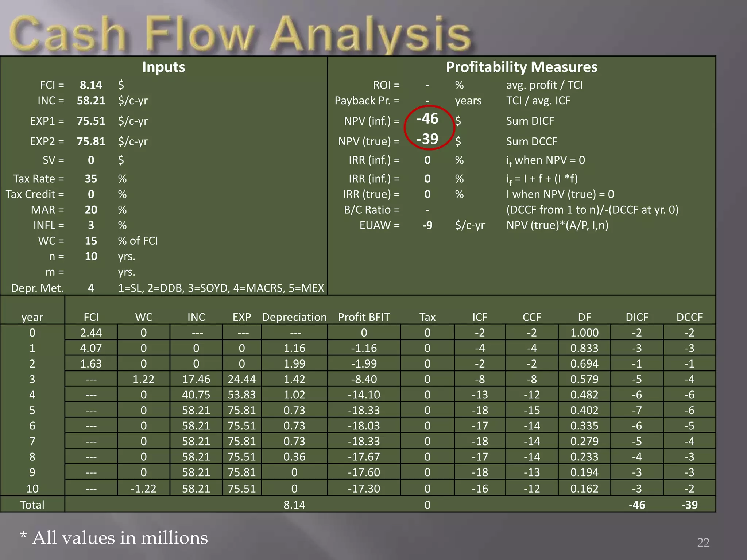Viewport: 747px width, 560px height.
Task: Select the Depreciation column header
Action: [x=294, y=317]
